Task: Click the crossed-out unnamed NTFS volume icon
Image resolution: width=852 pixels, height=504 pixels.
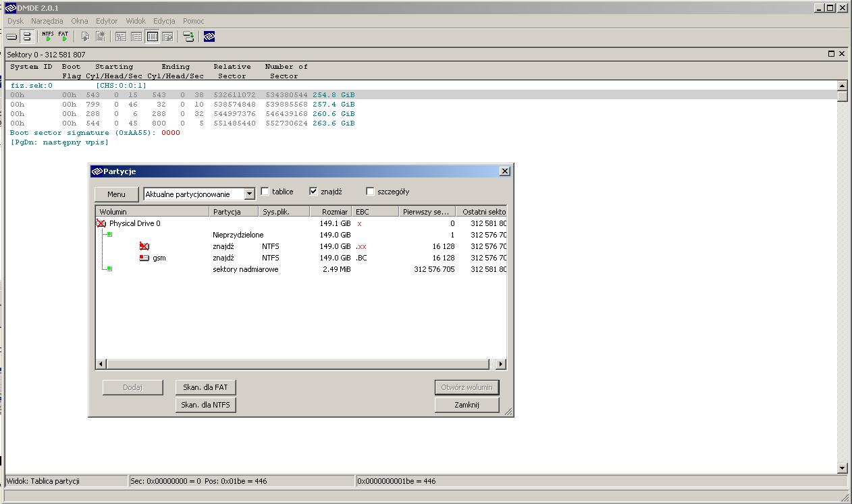Action: click(x=144, y=246)
